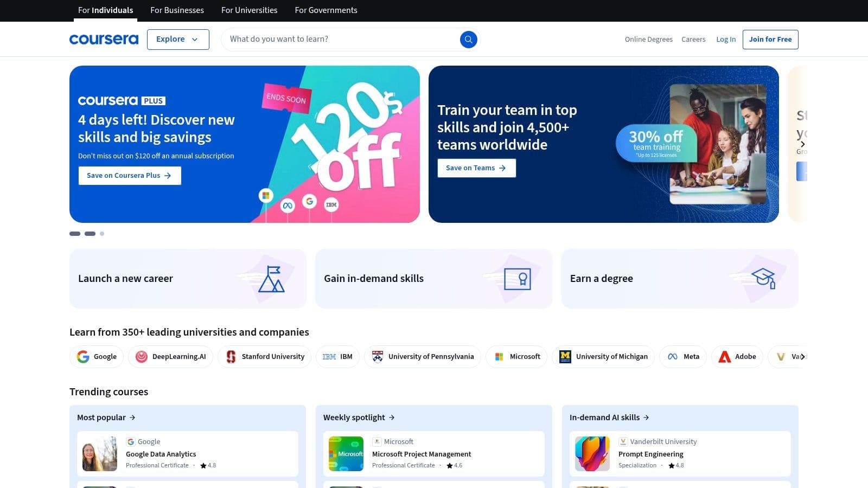This screenshot has width=868, height=488.
Task: Expand the Explore dropdown menu
Action: pyautogui.click(x=178, y=40)
